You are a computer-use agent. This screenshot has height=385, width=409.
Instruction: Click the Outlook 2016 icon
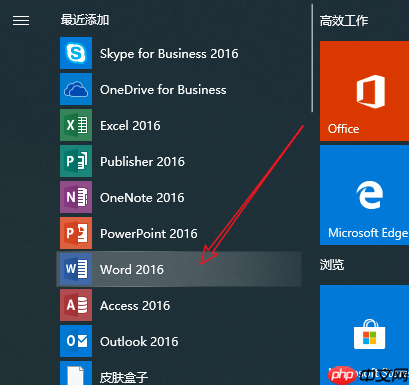point(76,341)
